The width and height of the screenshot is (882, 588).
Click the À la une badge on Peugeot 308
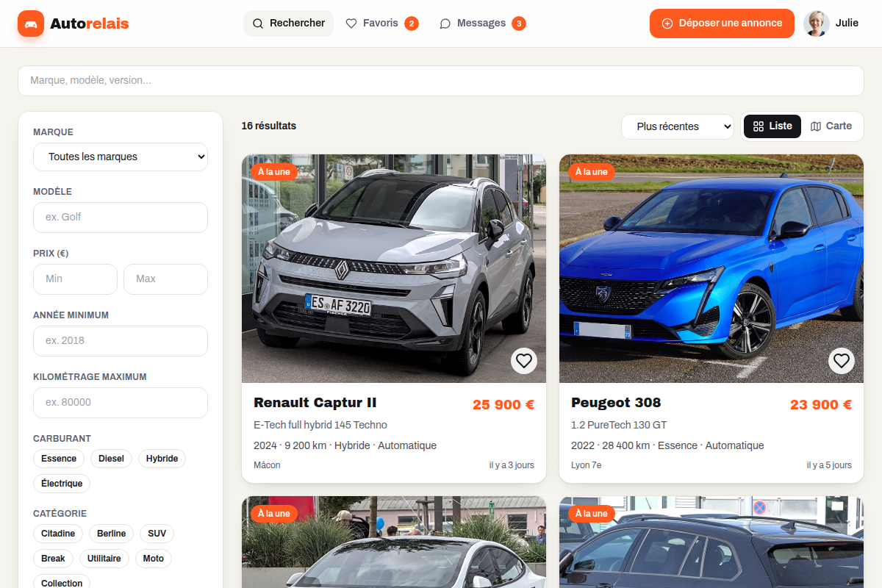tap(592, 172)
